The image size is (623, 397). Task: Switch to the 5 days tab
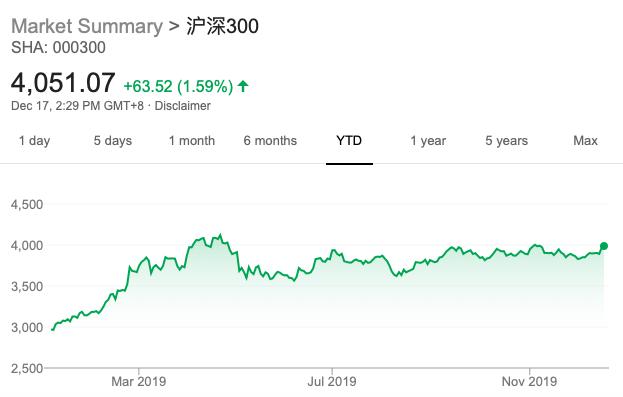point(113,141)
